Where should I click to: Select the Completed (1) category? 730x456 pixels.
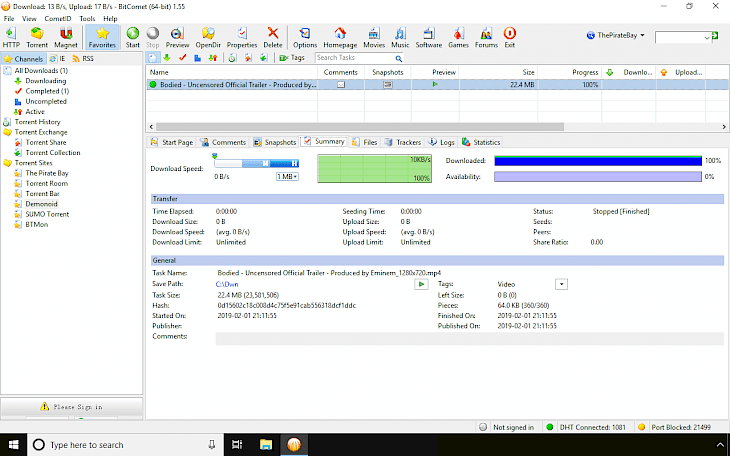[47, 91]
